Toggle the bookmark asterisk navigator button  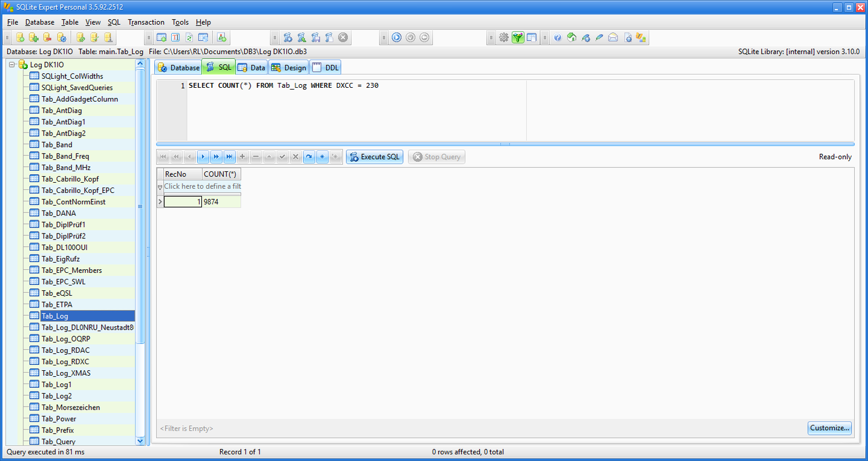[322, 157]
